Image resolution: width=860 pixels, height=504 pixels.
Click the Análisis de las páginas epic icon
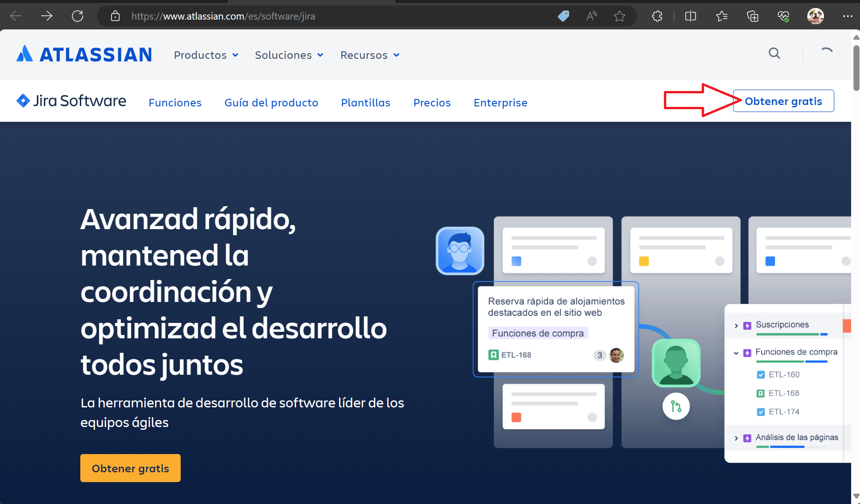(747, 438)
